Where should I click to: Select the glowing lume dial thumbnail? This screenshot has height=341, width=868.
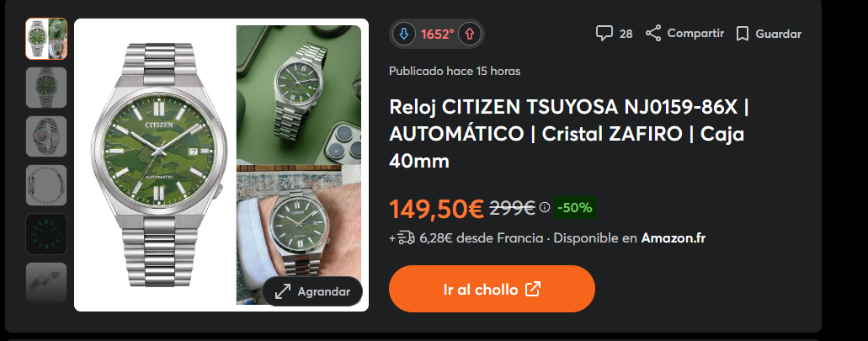(46, 233)
